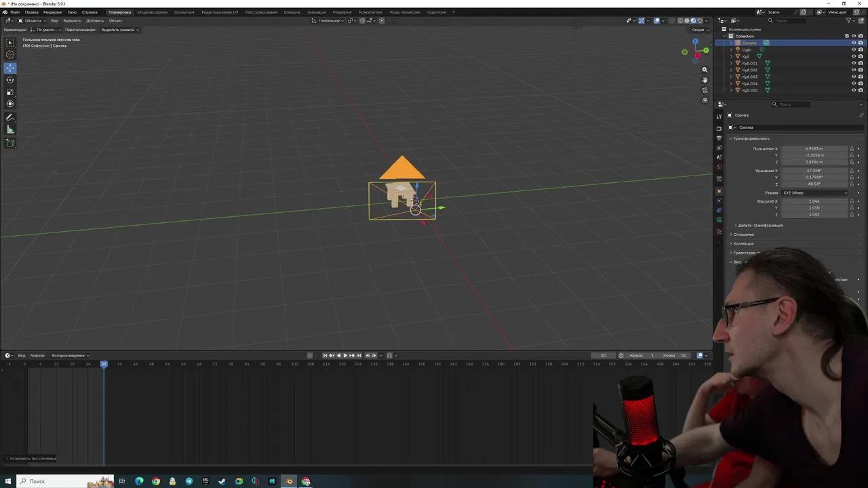
Task: Toggle camera view with the camera icon
Action: (705, 90)
